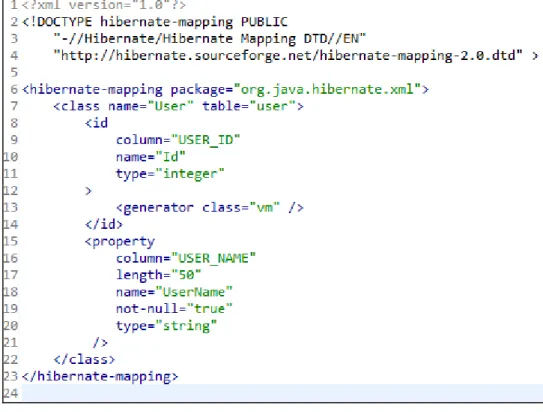Click line number 5 in the gutter
The width and height of the screenshot is (543, 412).
coord(14,72)
